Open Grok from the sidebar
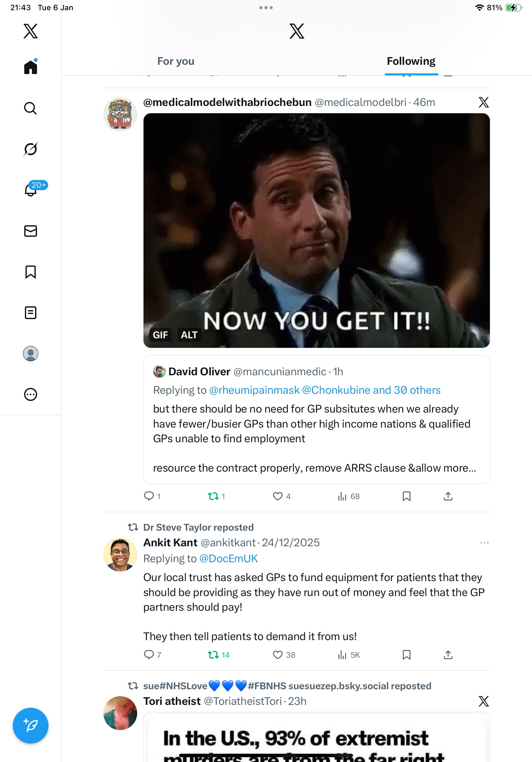 click(x=30, y=149)
